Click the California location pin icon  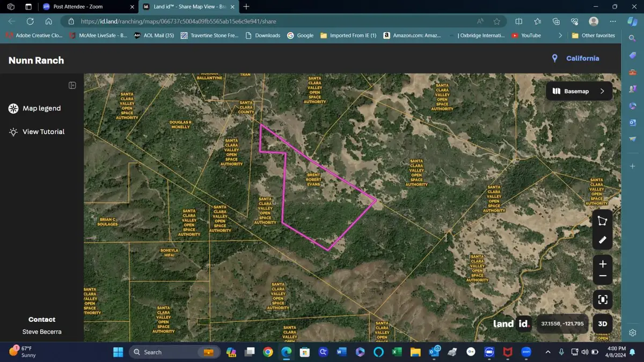click(x=554, y=58)
